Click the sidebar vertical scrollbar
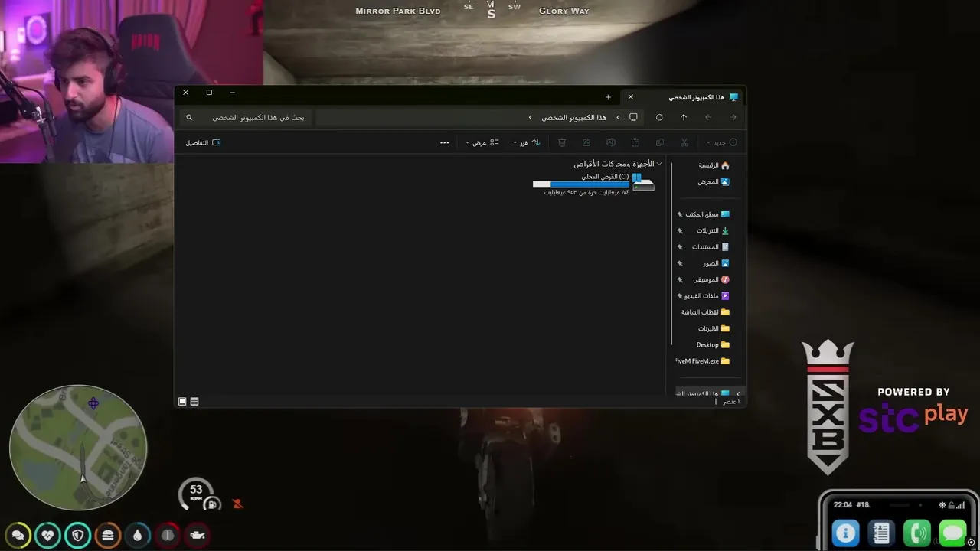Viewport: 980px width, 551px height. click(671, 253)
